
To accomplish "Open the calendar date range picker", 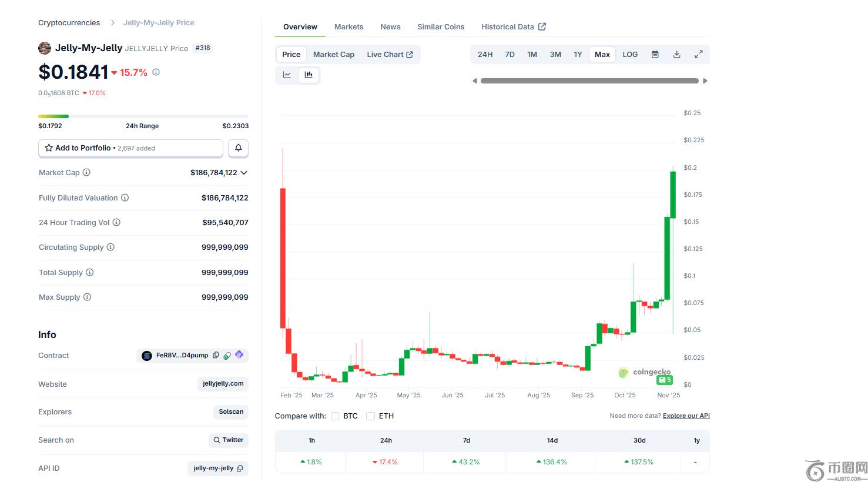I will 655,54.
